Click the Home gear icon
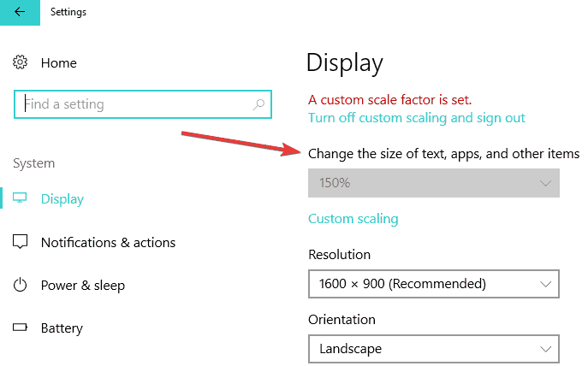 (21, 63)
